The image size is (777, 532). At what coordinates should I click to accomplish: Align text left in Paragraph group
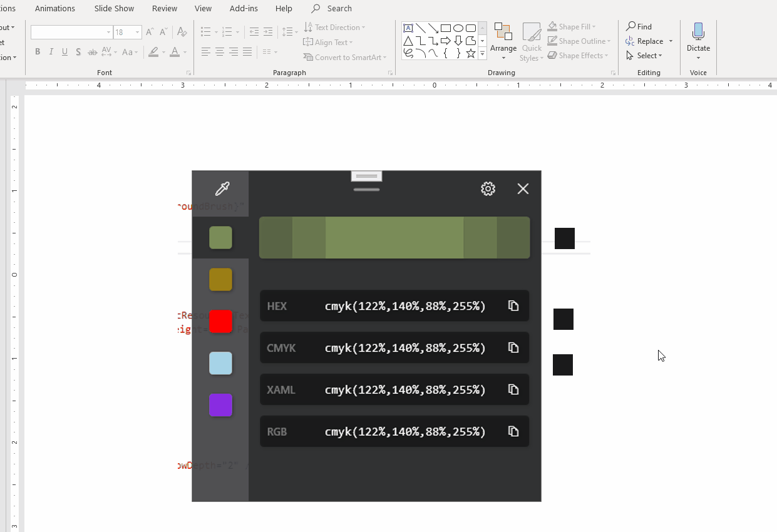tap(206, 52)
